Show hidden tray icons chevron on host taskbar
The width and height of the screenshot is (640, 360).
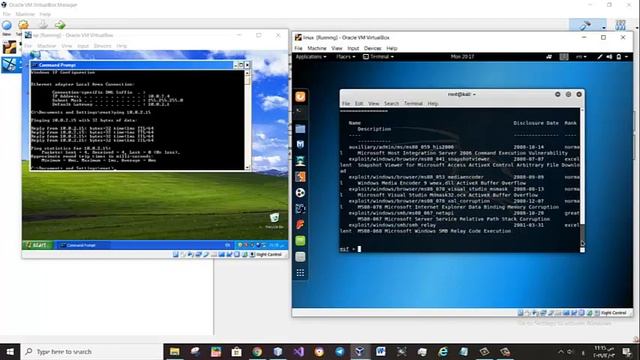[560, 351]
